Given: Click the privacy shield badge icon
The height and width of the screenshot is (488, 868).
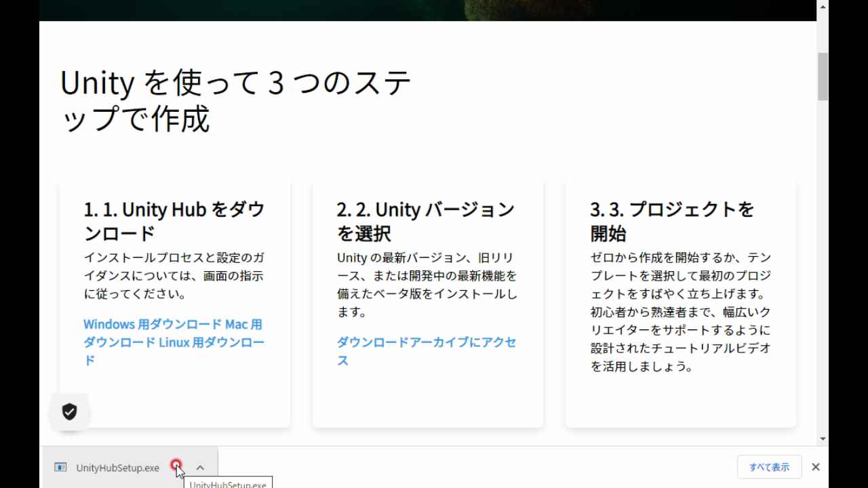Looking at the screenshot, I should [x=69, y=411].
